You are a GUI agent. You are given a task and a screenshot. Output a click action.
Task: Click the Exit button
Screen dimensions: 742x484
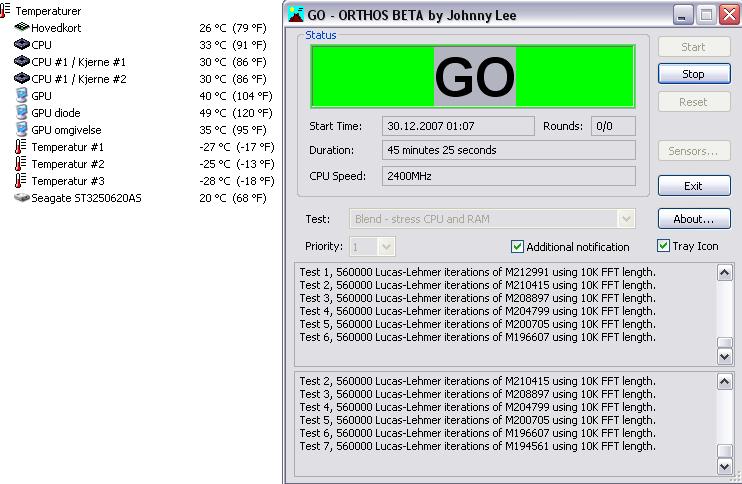694,185
